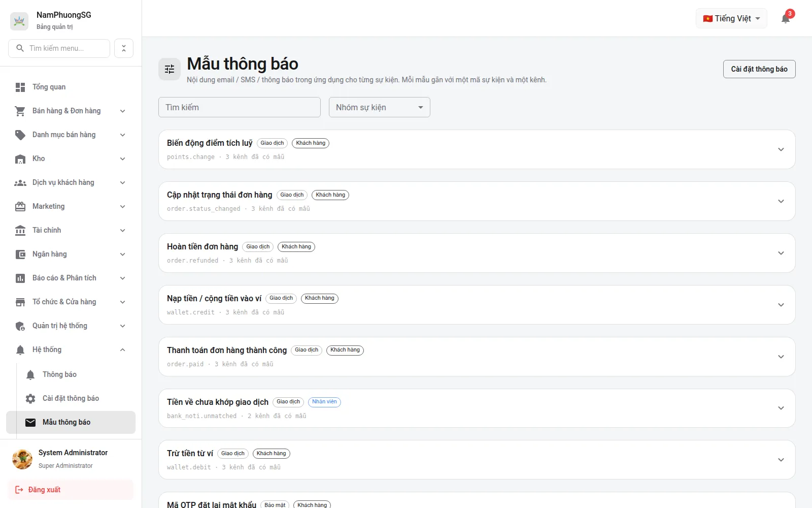Click the store icon for Tổ chức & Cửa hàng

(x=20, y=302)
